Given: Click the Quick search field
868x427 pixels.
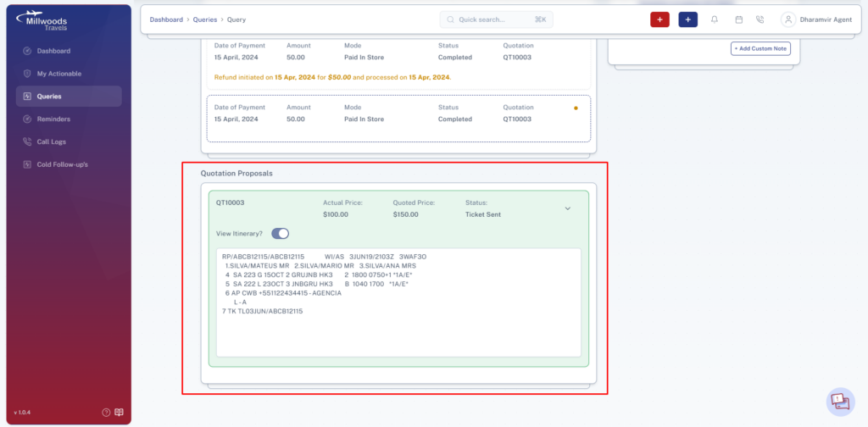Looking at the screenshot, I should pyautogui.click(x=496, y=19).
